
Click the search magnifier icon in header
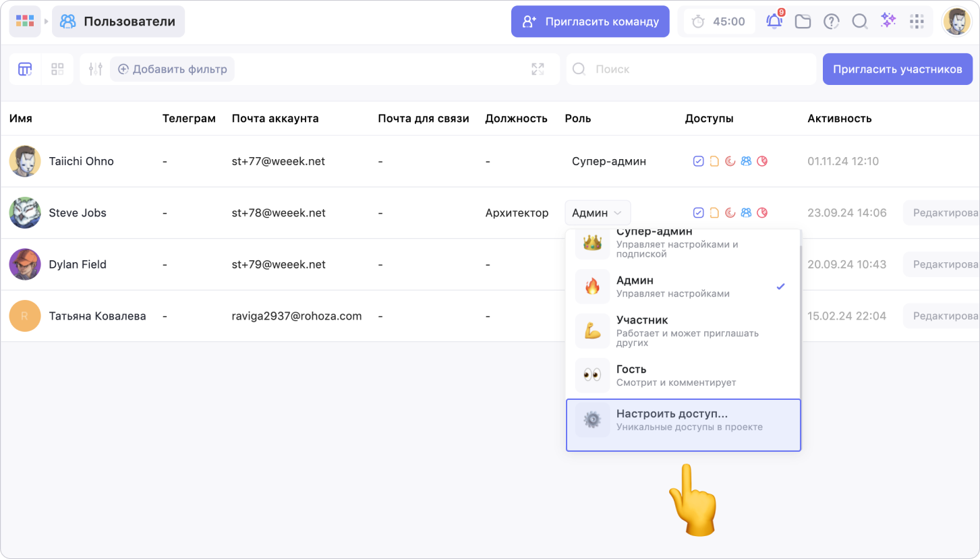[x=859, y=22]
